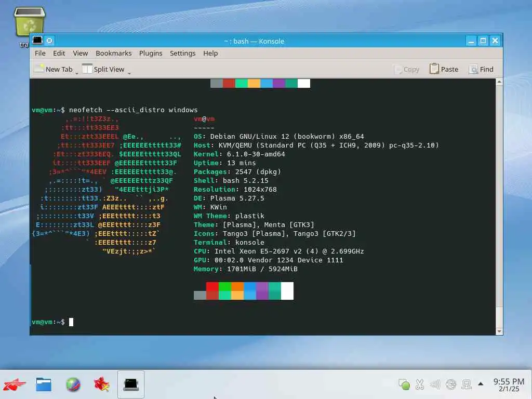Open the Bookmarks menu

coord(114,54)
